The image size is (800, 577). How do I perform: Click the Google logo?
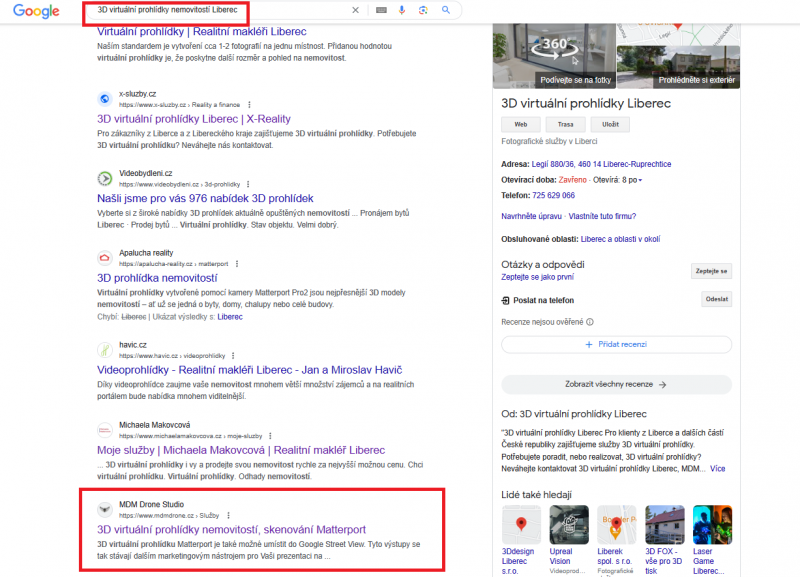36,11
